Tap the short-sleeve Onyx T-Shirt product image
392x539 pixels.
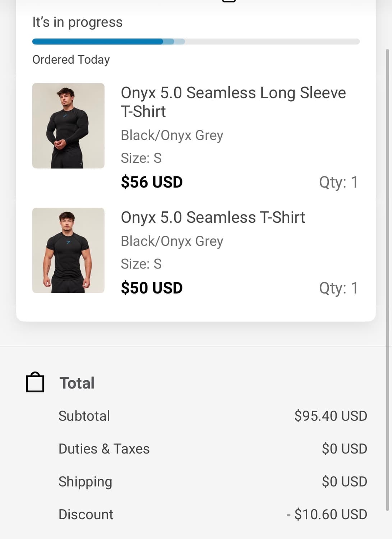(x=68, y=250)
